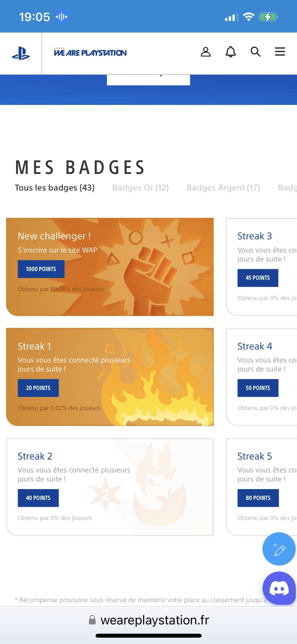Image resolution: width=297 pixels, height=644 pixels.
Task: Open notifications bell icon
Action: click(230, 52)
